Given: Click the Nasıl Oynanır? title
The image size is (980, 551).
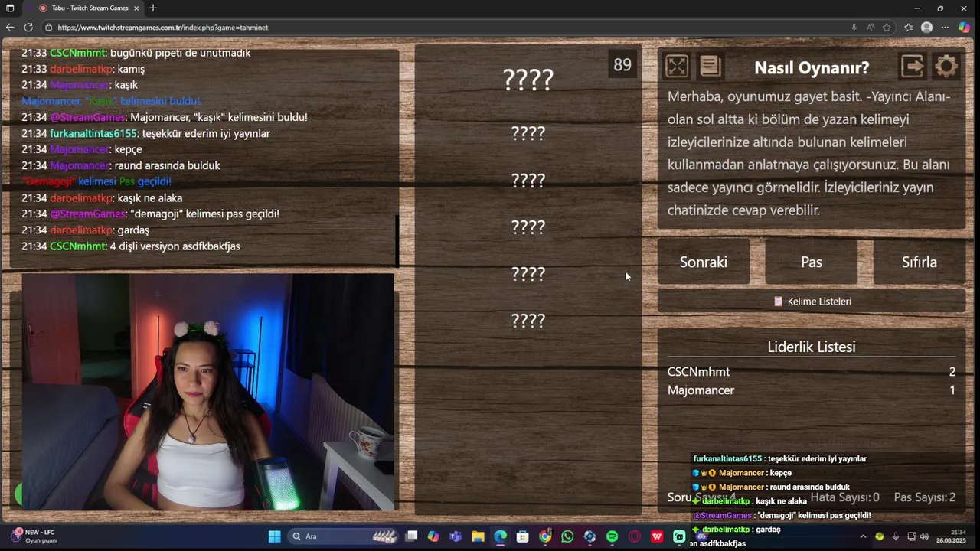Looking at the screenshot, I should [x=812, y=67].
